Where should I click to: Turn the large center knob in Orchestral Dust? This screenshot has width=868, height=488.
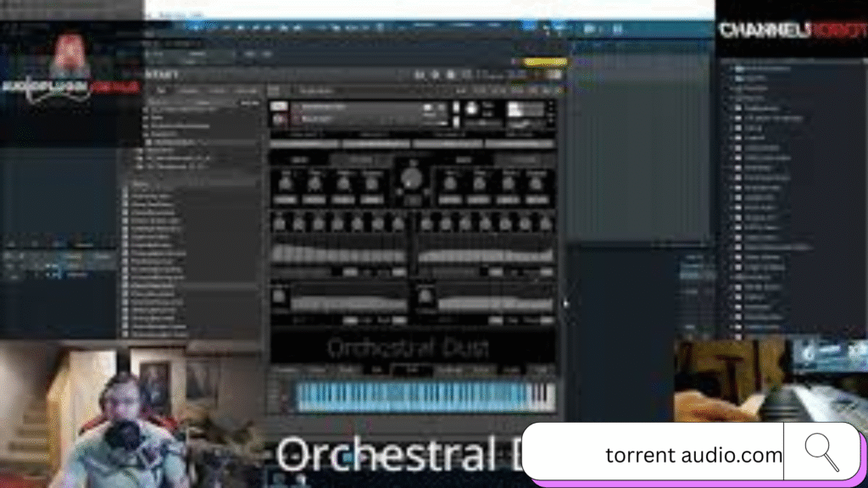[412, 178]
